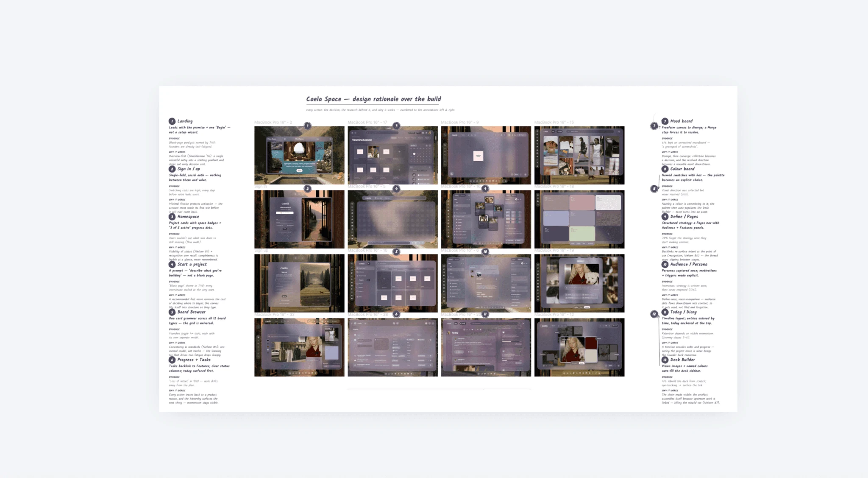
Task: Click badge 2 above the Sign In frame
Action: point(308,188)
